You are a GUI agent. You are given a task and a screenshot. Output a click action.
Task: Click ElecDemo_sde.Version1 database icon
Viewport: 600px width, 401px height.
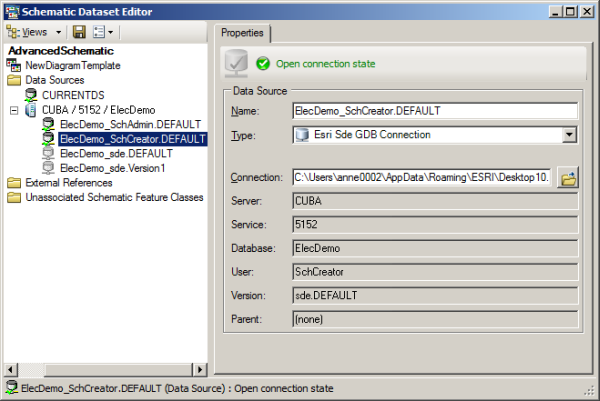(48, 168)
